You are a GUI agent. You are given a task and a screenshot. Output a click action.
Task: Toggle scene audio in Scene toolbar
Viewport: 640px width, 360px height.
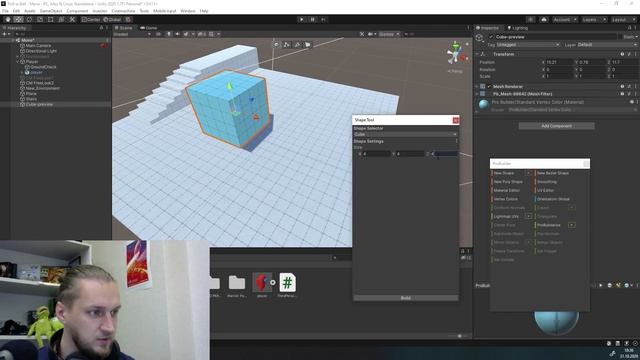[177, 34]
